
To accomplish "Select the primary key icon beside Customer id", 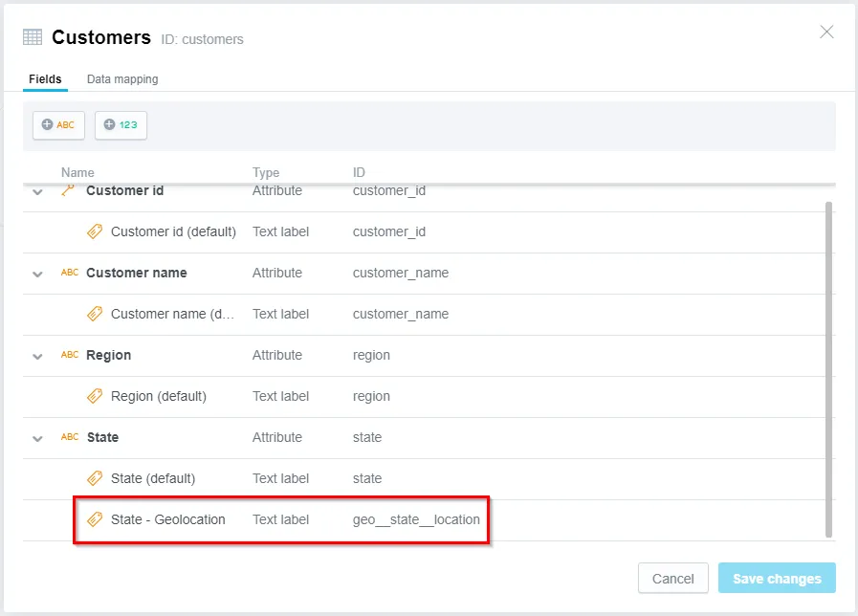I will click(67, 190).
